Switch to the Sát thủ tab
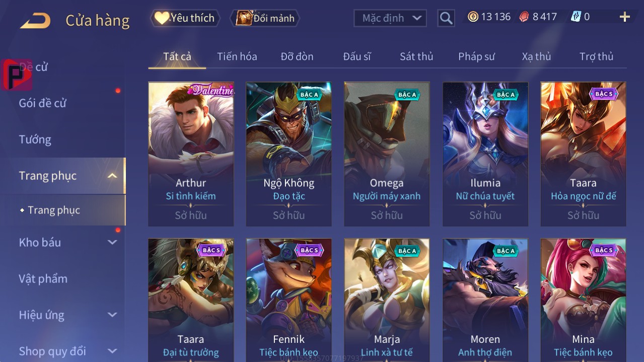This screenshot has width=644, height=362. pos(416,56)
